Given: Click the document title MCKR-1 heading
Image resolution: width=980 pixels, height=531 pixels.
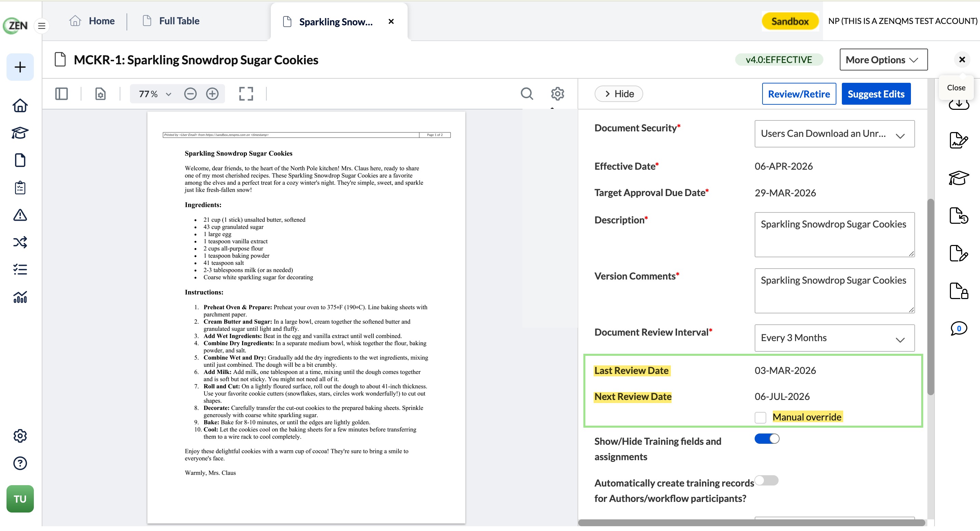Looking at the screenshot, I should click(x=196, y=60).
